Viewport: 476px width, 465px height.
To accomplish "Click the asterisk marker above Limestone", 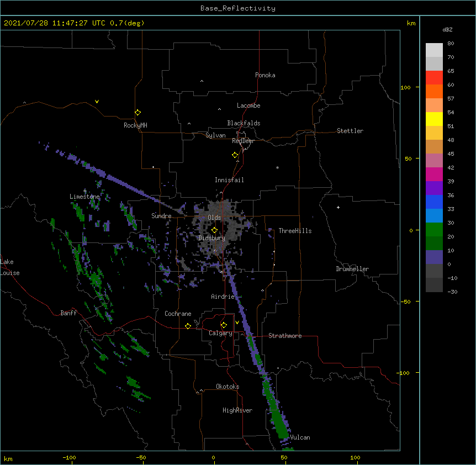I will coord(84,191).
